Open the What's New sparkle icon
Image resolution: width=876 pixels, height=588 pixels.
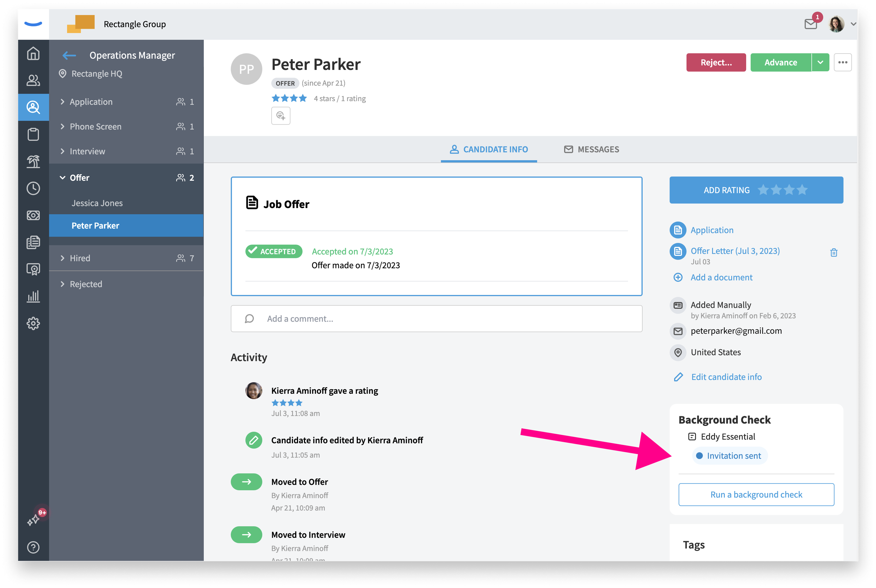coord(33,520)
